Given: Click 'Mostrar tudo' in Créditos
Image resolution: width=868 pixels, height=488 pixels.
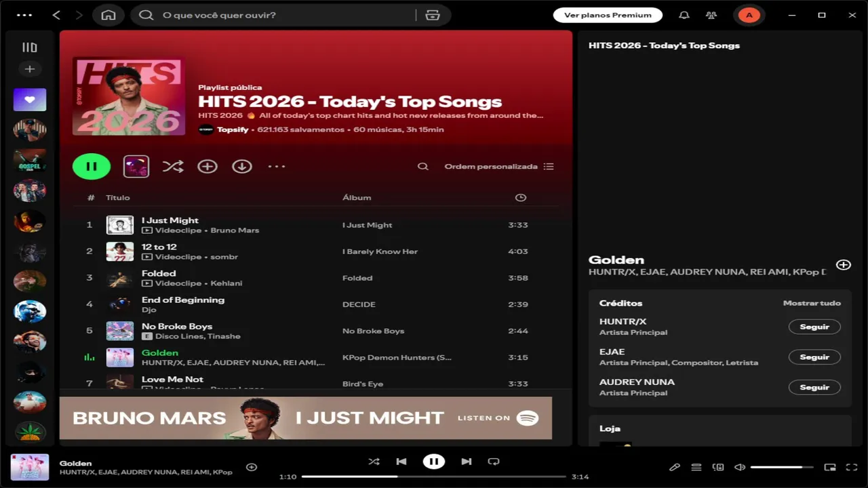Looking at the screenshot, I should tap(812, 303).
